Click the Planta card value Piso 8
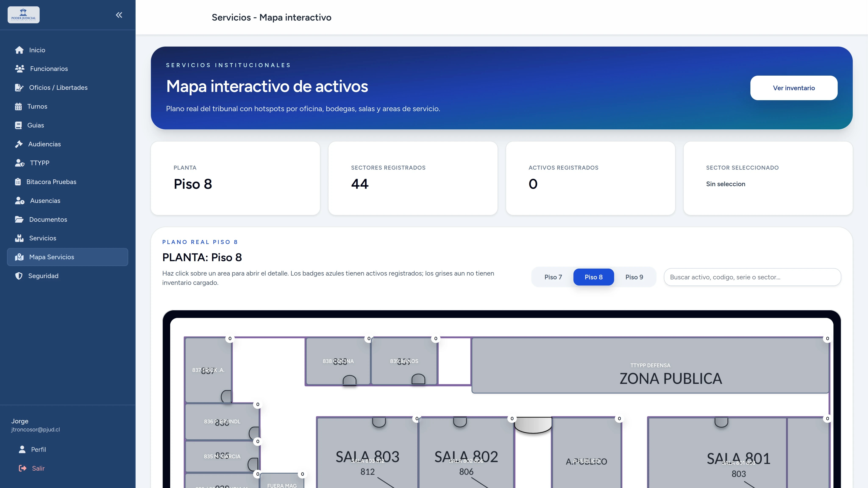Viewport: 868px width, 488px height. click(x=193, y=184)
